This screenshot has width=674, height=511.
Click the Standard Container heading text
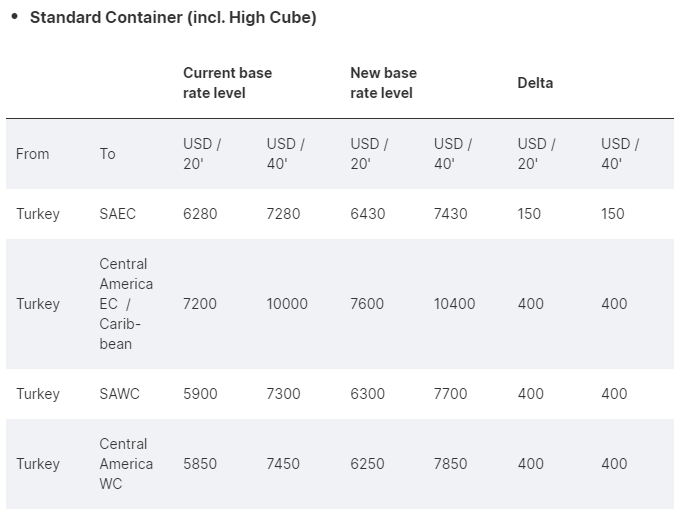click(x=173, y=18)
